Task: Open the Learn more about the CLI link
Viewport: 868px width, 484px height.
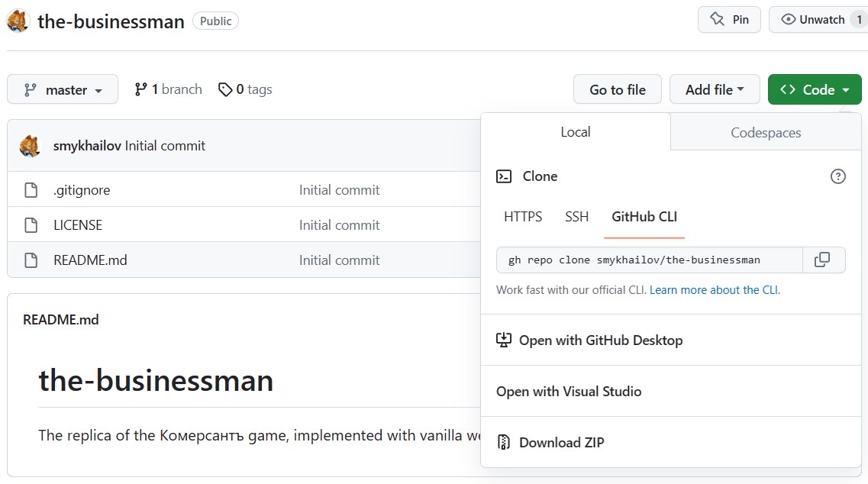Action: coord(714,290)
